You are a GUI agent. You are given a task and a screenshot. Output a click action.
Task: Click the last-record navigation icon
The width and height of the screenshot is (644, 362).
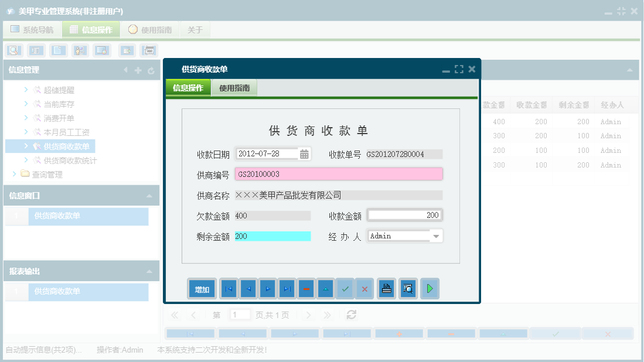coord(286,288)
